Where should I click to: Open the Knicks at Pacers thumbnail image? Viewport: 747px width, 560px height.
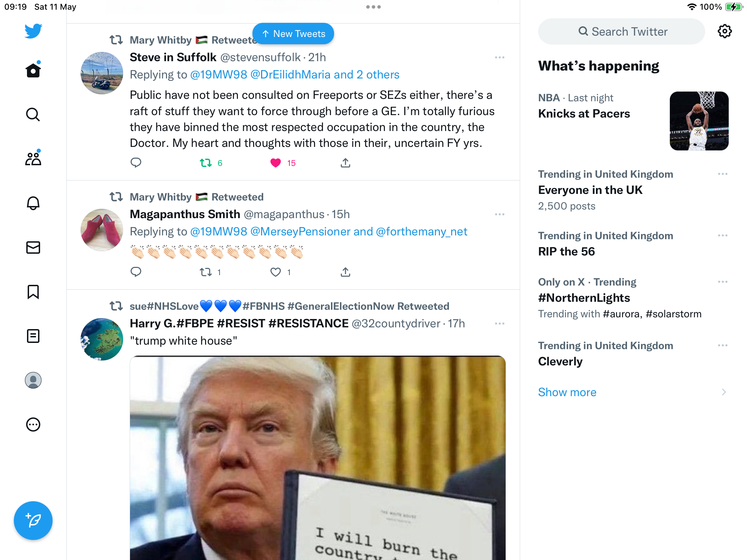click(699, 121)
